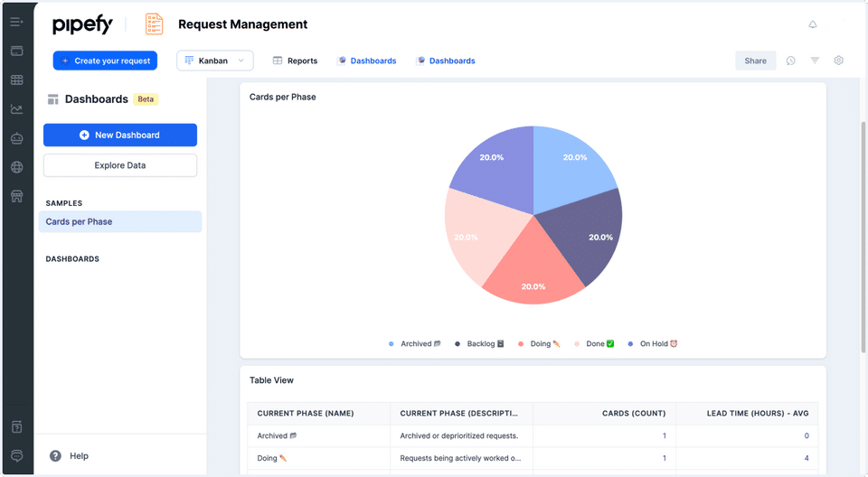Expand the Kanban view dropdown
868x477 pixels.
pyautogui.click(x=215, y=61)
